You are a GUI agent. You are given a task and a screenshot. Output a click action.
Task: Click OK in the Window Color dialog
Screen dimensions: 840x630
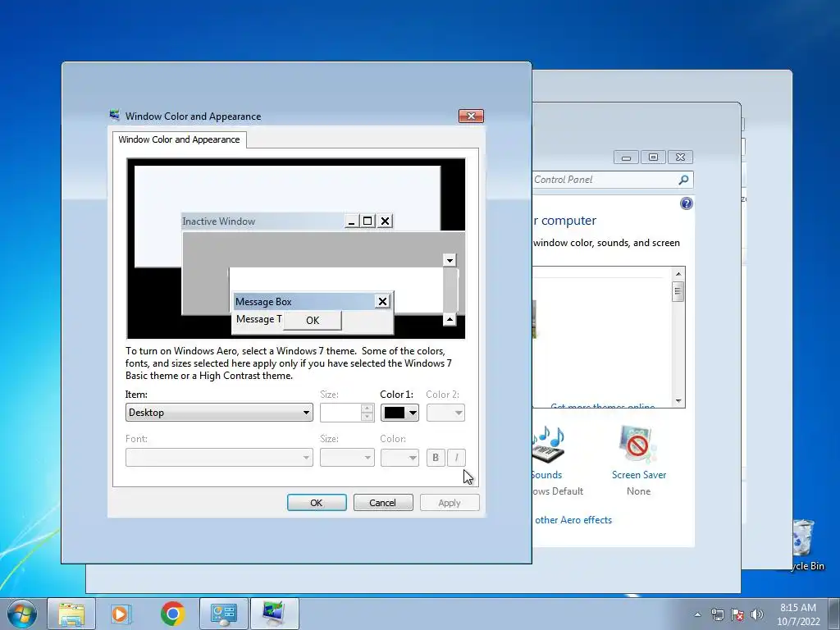click(x=317, y=503)
